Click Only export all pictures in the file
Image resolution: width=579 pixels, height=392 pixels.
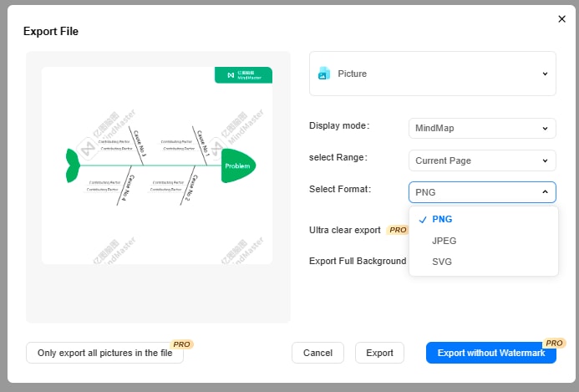pyautogui.click(x=104, y=353)
